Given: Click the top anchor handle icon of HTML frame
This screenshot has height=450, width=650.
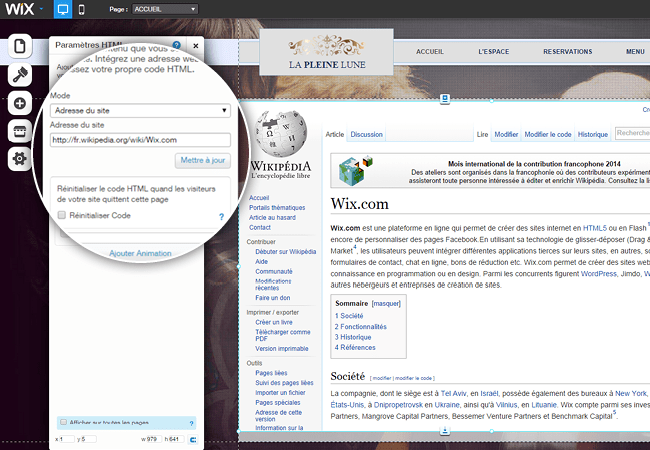Looking at the screenshot, I should click(445, 99).
